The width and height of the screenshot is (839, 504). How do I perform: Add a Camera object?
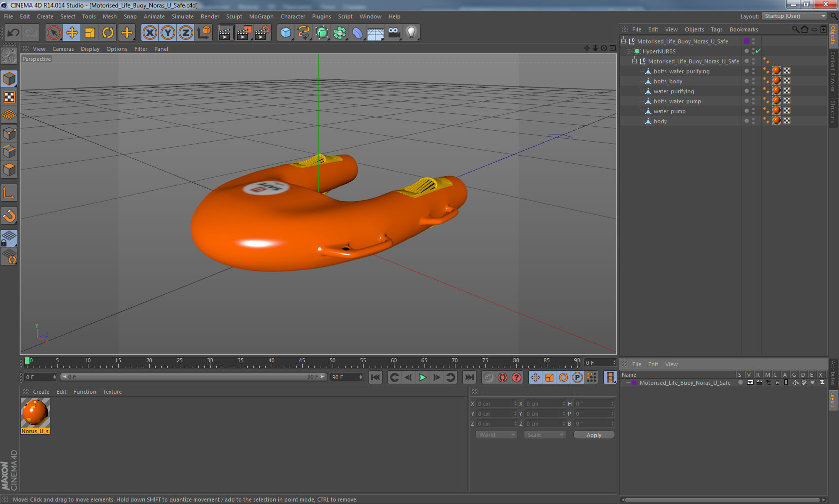click(x=394, y=33)
